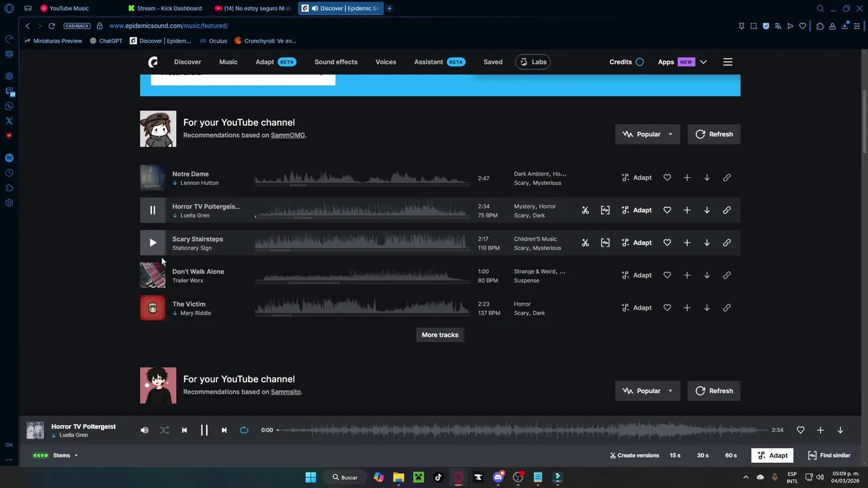This screenshot has height=488, width=868.
Task: Select the 15 s version length
Action: 675,455
